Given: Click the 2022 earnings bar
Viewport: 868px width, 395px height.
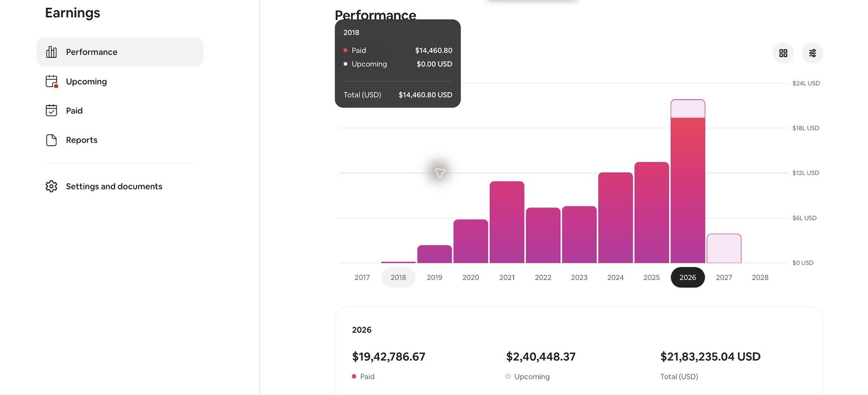Looking at the screenshot, I should pyautogui.click(x=543, y=235).
